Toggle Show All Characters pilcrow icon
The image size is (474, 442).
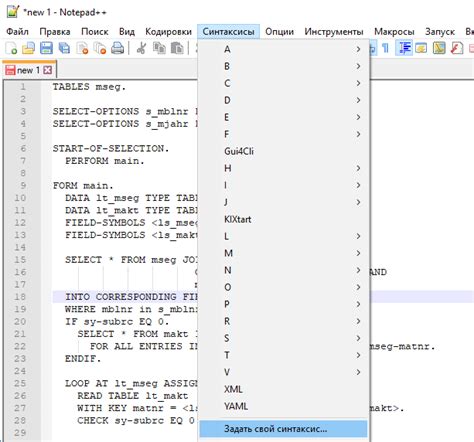pos(386,48)
